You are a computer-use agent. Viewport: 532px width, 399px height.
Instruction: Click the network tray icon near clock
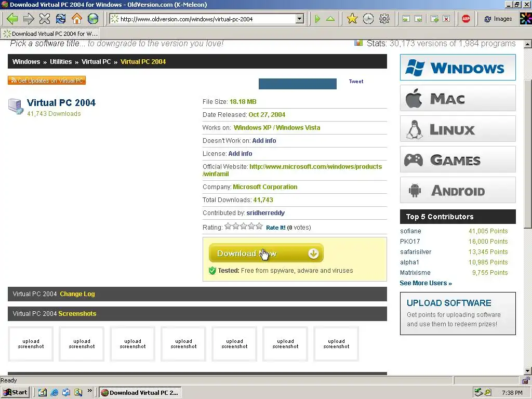pos(478,393)
